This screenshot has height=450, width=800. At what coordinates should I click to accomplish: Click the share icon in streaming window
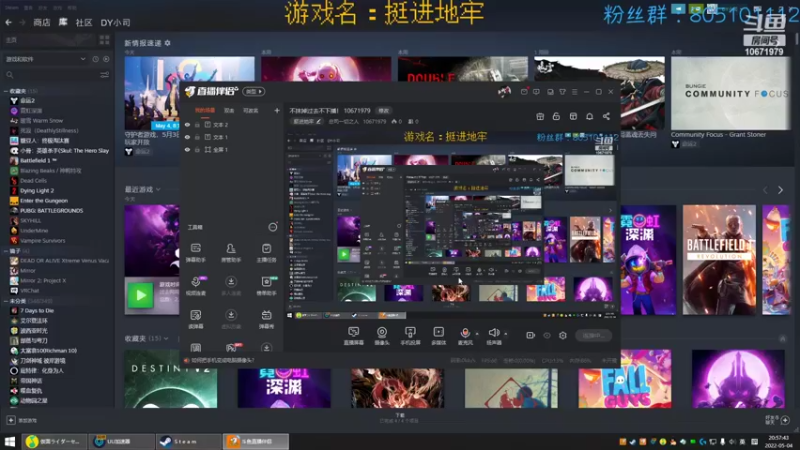point(606,116)
